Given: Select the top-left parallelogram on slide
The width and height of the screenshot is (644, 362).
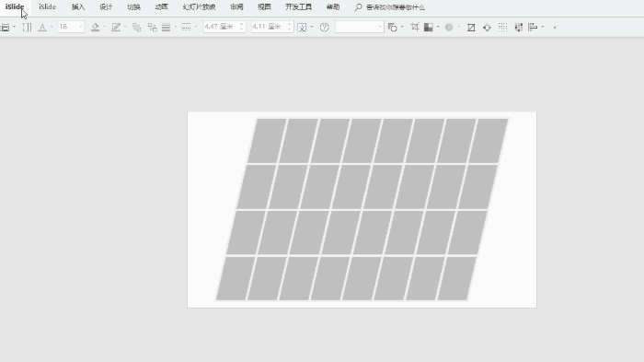Looking at the screenshot, I should tap(267, 141).
